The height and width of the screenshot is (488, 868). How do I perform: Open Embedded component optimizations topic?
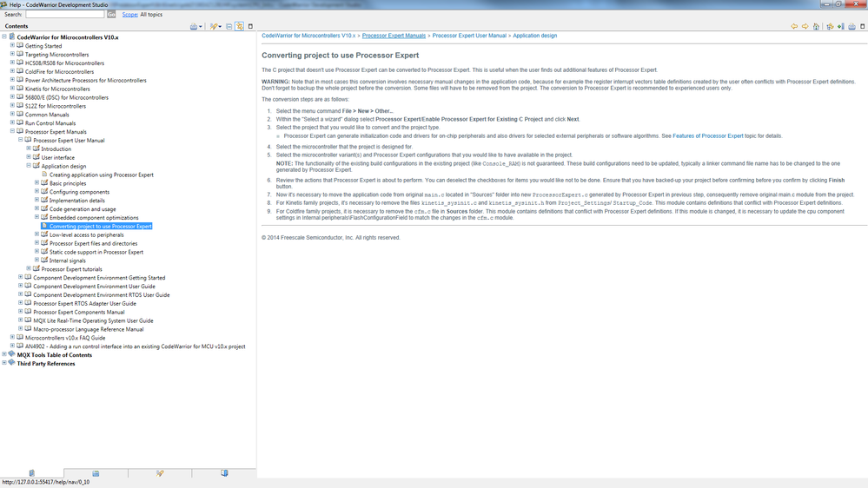(94, 217)
